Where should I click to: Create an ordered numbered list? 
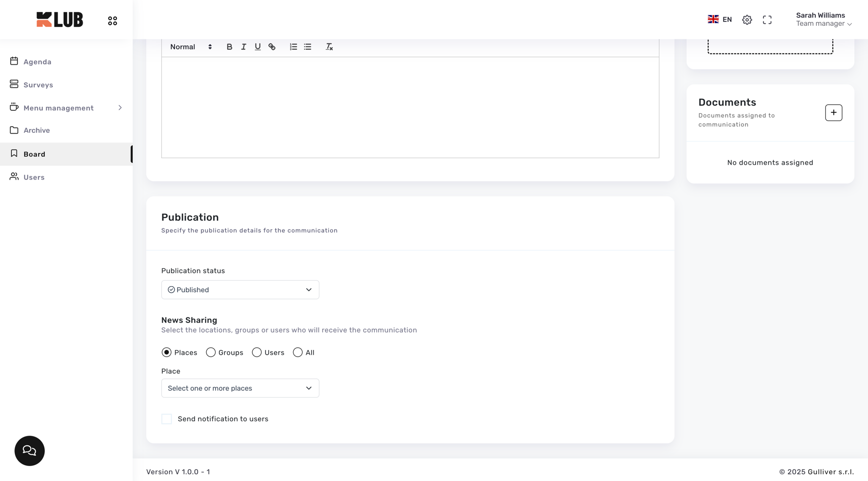point(293,47)
